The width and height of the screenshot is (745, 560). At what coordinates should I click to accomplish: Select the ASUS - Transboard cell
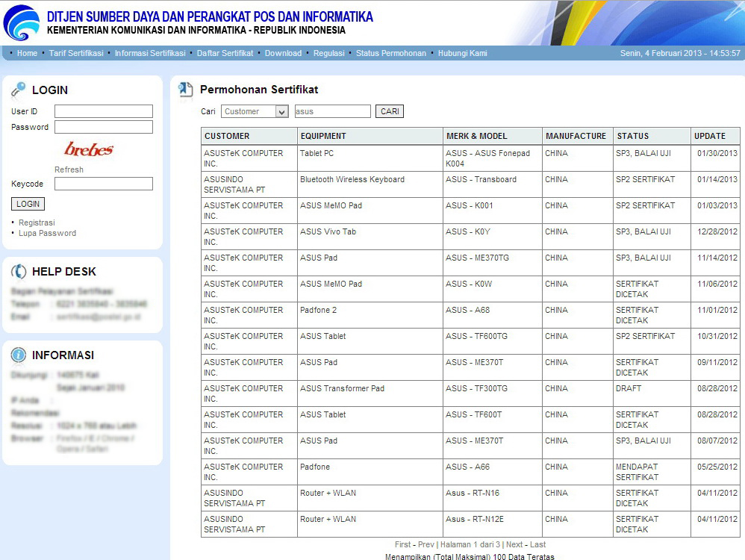(x=492, y=184)
